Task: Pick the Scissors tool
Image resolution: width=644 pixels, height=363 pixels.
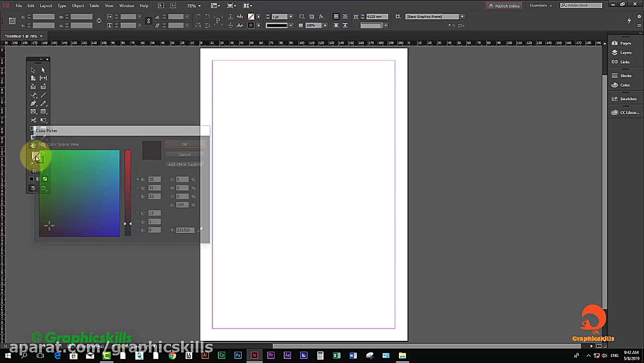Action: (x=33, y=120)
